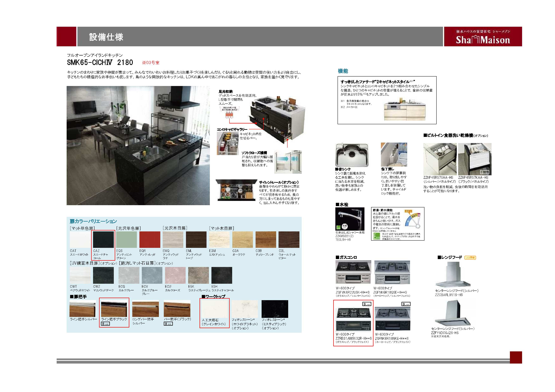Click the ECV カルクブルーグレー swatch
Screen dimensions: 555x392
152,275
